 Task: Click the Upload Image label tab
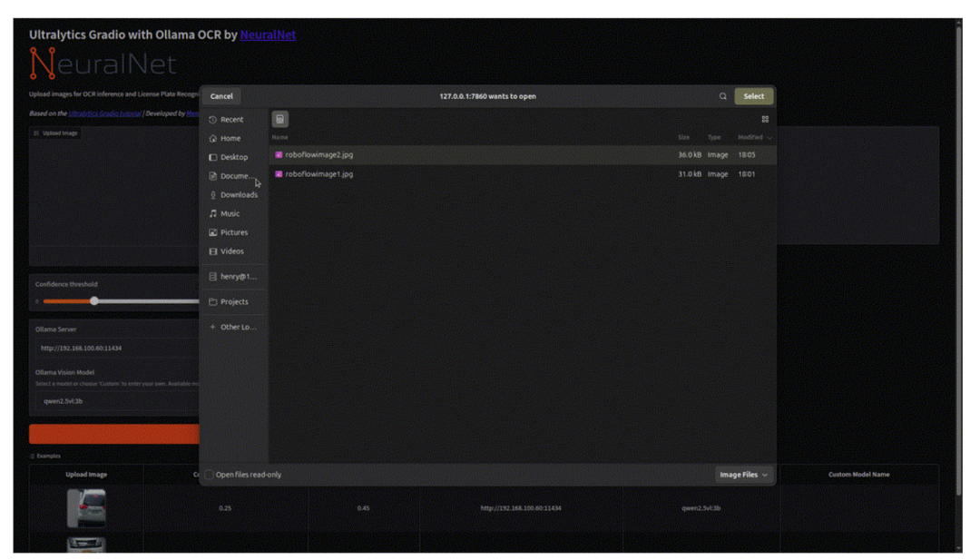tap(56, 133)
